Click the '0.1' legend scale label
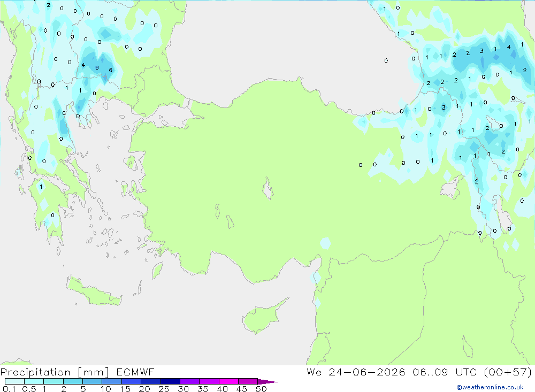Screen dimensions: 535x392 click(x=9, y=389)
